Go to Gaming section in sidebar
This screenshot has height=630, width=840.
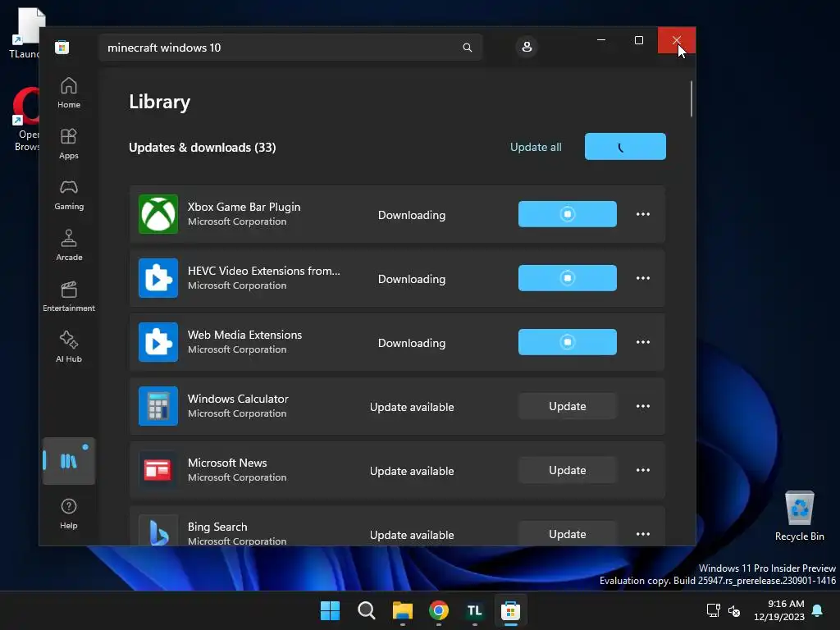(x=69, y=194)
